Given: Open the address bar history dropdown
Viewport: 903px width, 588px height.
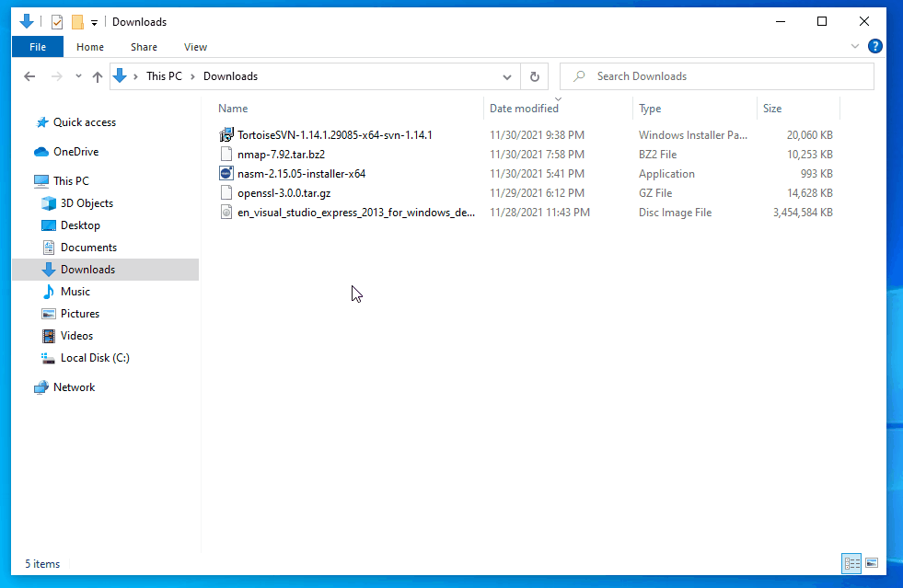Looking at the screenshot, I should pyautogui.click(x=507, y=76).
